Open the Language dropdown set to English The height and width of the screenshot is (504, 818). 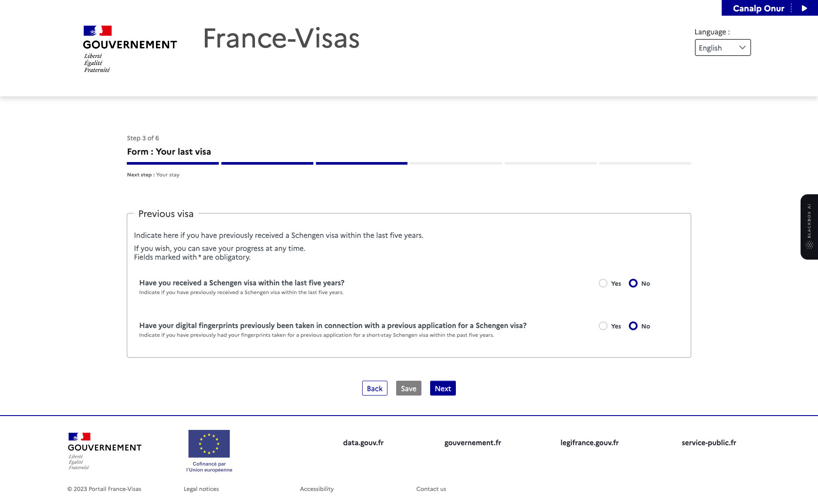(x=723, y=47)
